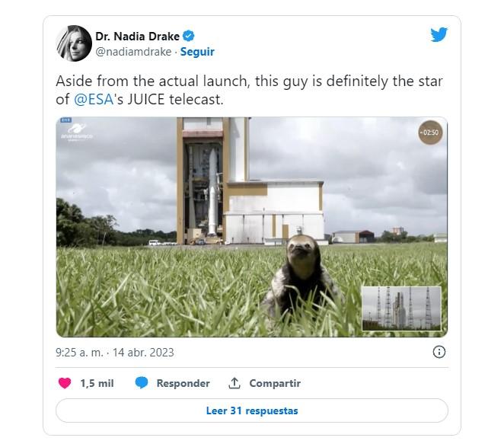Image resolution: width=504 pixels, height=444 pixels.
Task: Click the -02:50 countdown badge
Action: (430, 133)
